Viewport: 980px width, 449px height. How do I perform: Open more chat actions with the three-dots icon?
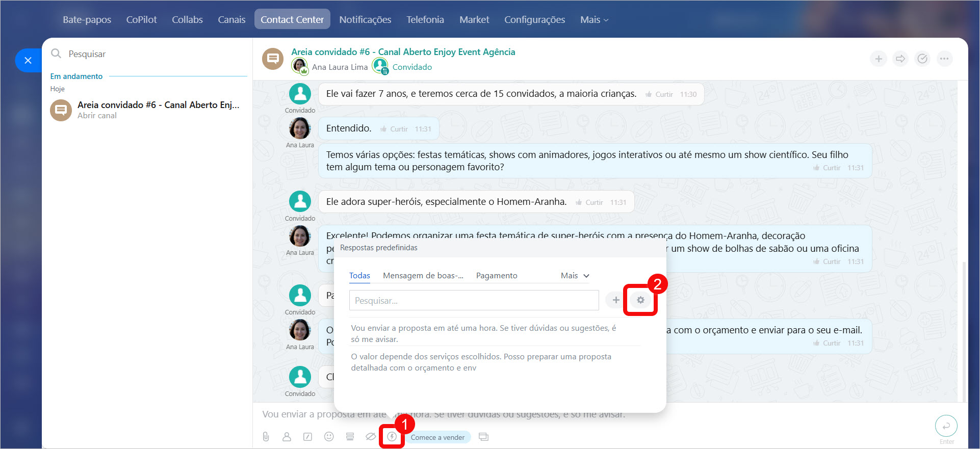tap(944, 59)
